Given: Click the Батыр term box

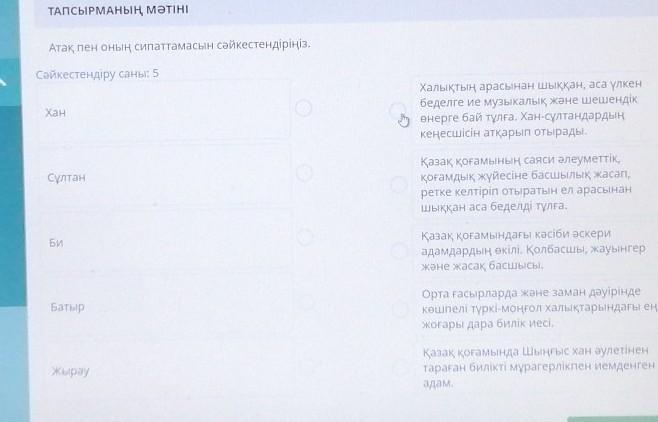Looking at the screenshot, I should [166, 305].
